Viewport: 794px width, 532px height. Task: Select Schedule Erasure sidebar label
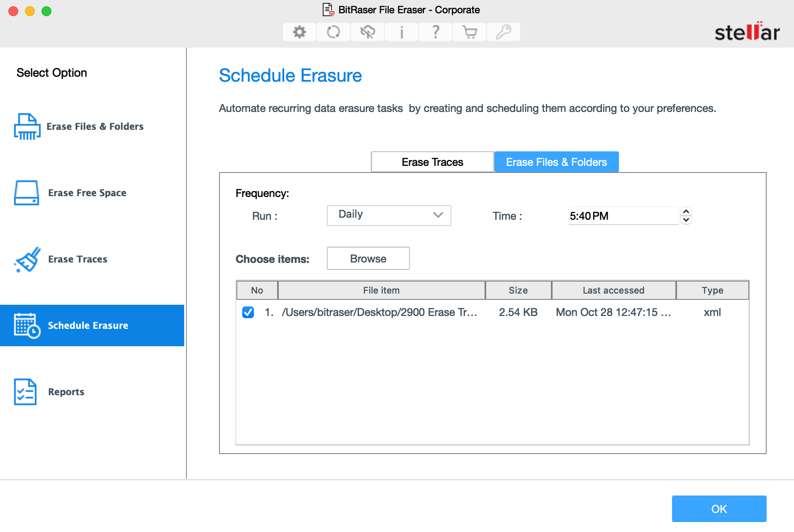tap(88, 326)
